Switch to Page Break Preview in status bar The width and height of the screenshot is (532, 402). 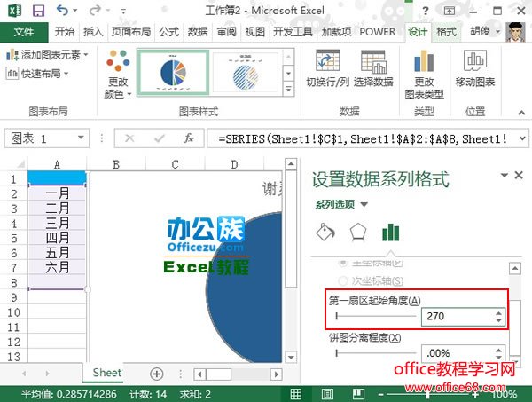pos(358,394)
